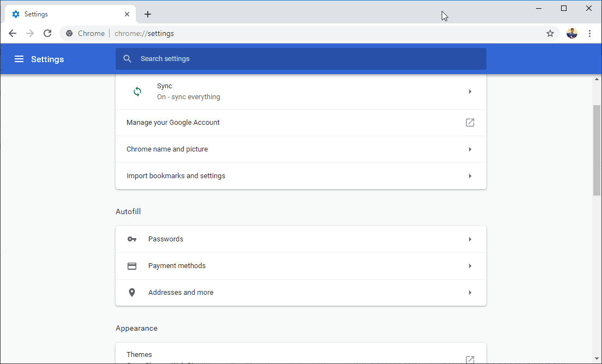Open the profile avatar menu

(571, 33)
